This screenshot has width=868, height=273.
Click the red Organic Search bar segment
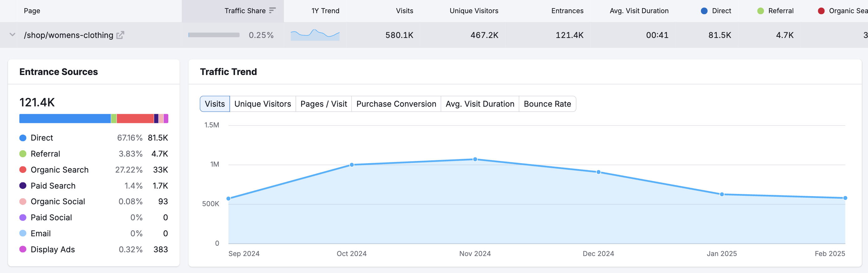click(x=135, y=118)
